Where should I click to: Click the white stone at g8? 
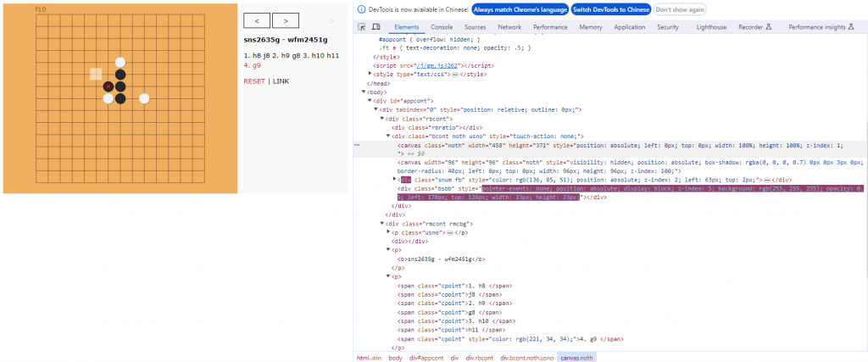tap(108, 98)
